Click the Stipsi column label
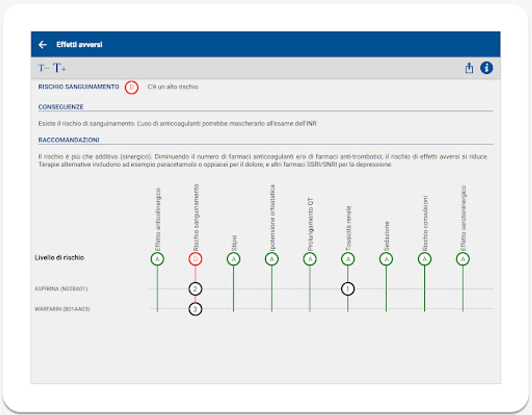This screenshot has width=532, height=415. (x=234, y=243)
